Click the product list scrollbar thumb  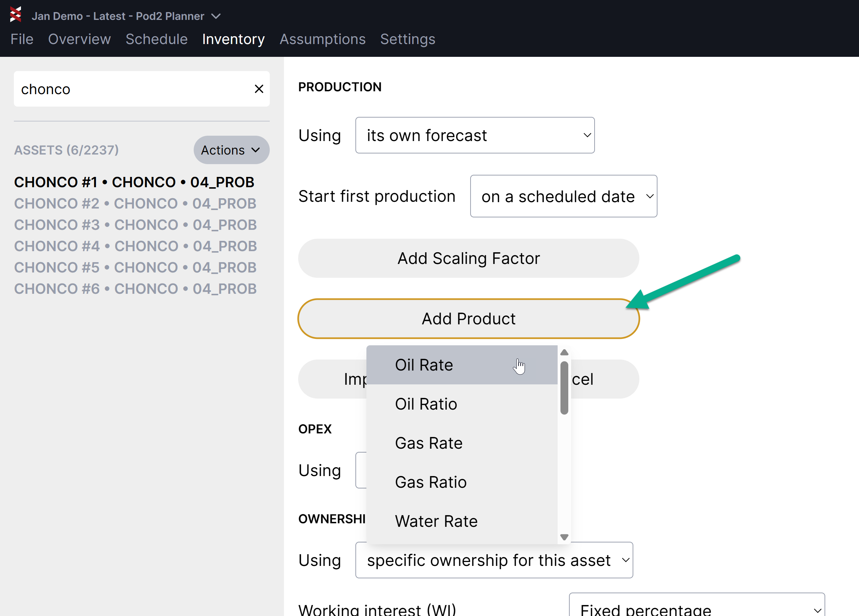564,388
